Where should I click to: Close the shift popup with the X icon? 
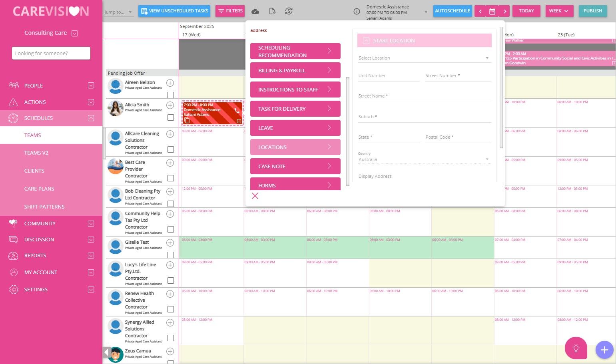point(255,196)
